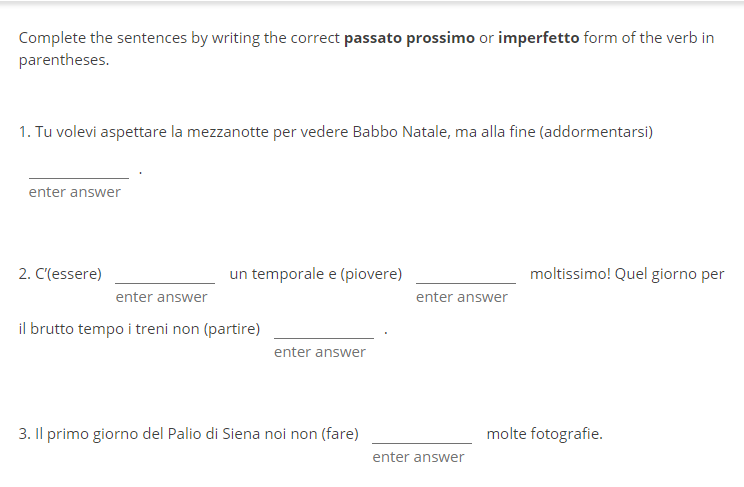The image size is (744, 487).
Task: Click the '(piovere)' verb hint
Action: 371,274
